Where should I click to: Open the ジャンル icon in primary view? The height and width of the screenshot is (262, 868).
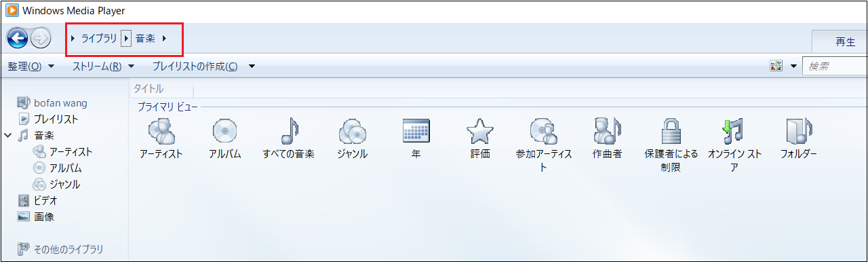point(352,130)
